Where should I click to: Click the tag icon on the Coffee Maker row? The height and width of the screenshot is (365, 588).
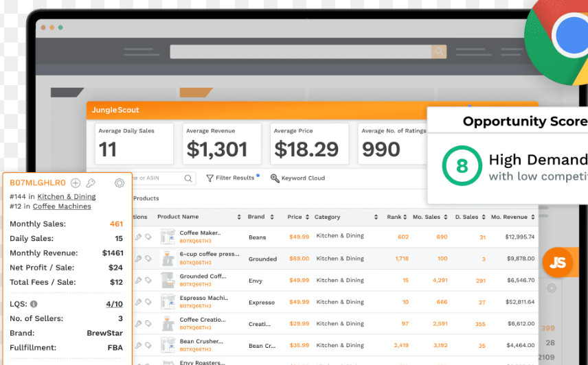[x=148, y=237]
